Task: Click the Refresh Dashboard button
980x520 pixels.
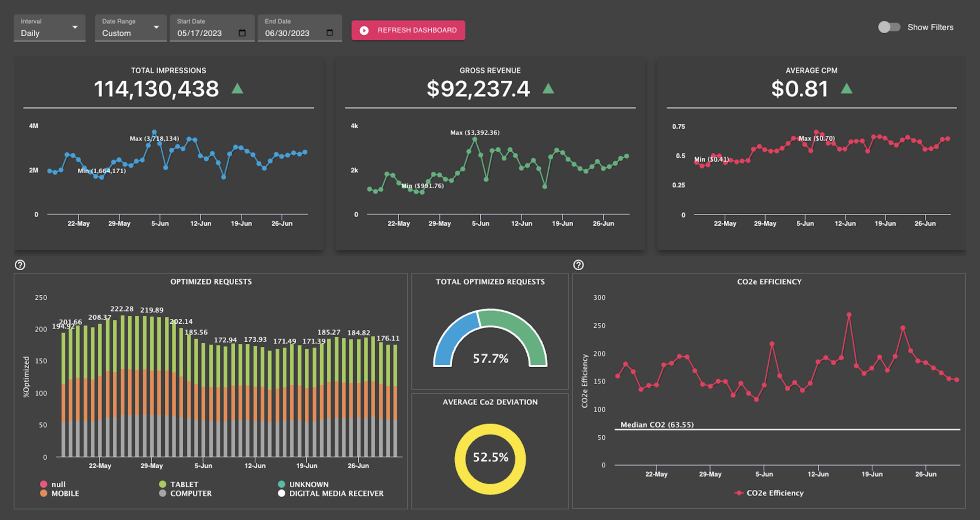Action: [408, 30]
